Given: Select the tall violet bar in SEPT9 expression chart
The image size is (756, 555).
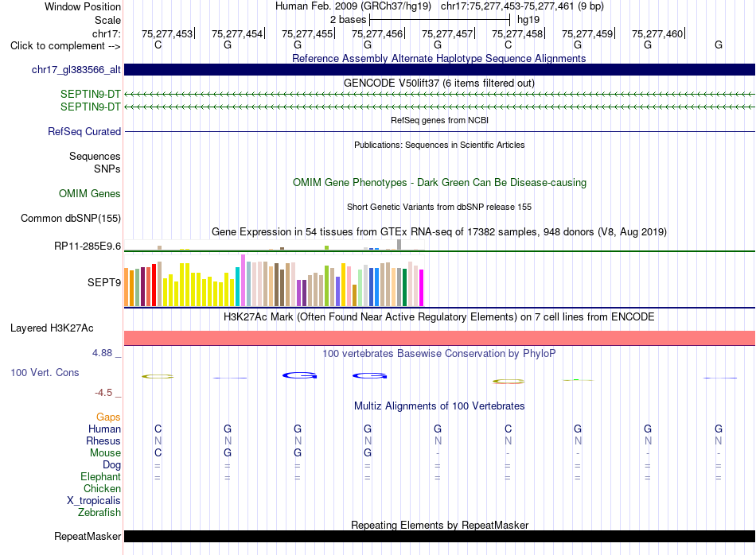Looking at the screenshot, I should coord(243,281).
